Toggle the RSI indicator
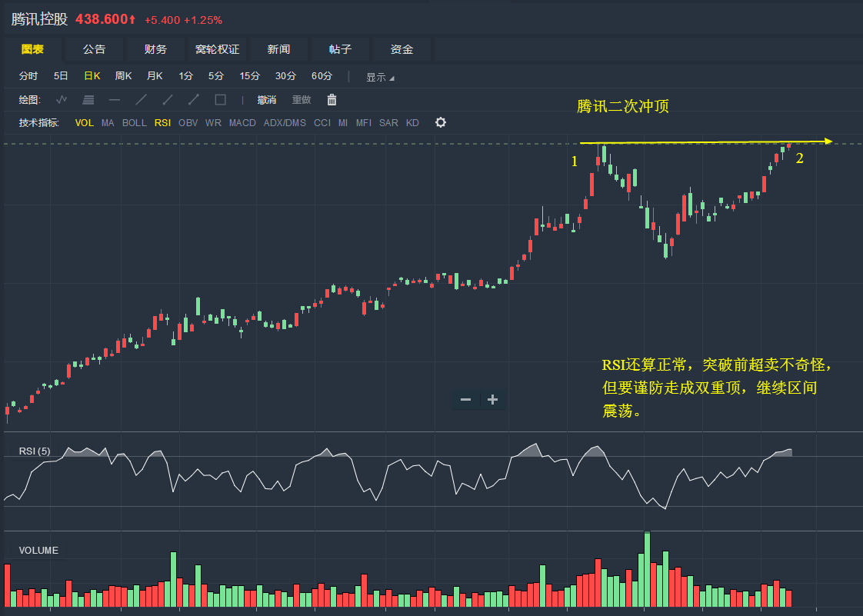This screenshot has height=616, width=863. coord(162,123)
